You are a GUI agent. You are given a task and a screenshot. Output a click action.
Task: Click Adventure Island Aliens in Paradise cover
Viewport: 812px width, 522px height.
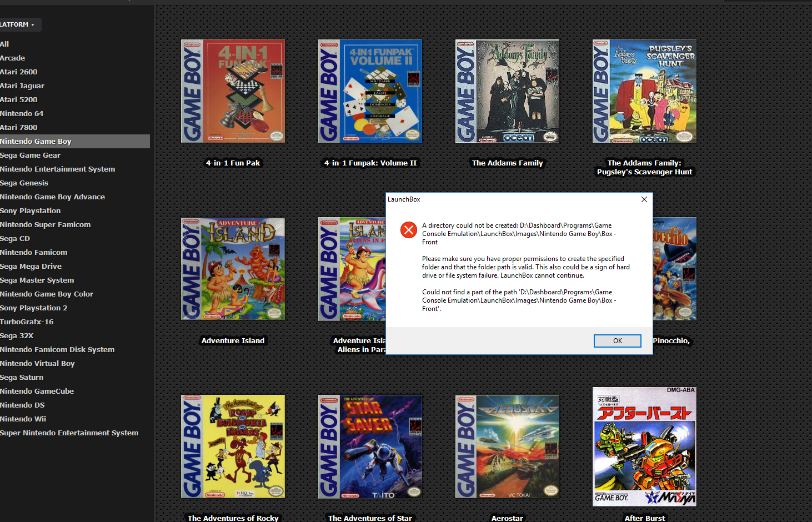352,269
